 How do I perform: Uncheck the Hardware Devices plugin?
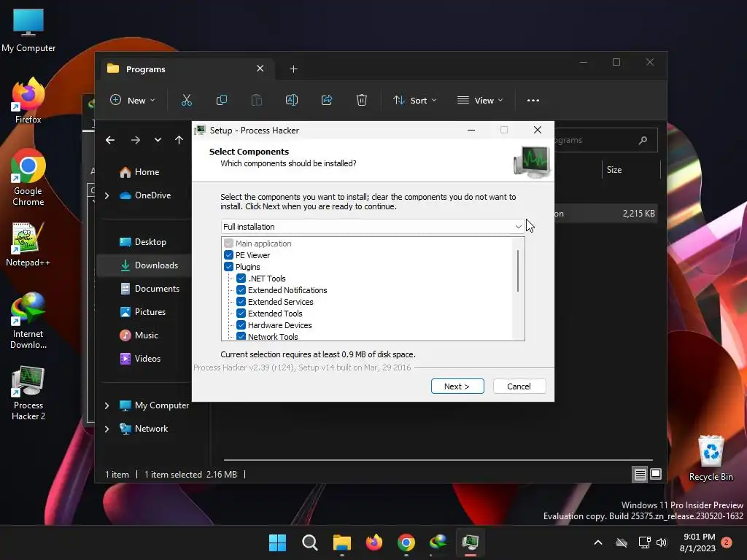[241, 325]
